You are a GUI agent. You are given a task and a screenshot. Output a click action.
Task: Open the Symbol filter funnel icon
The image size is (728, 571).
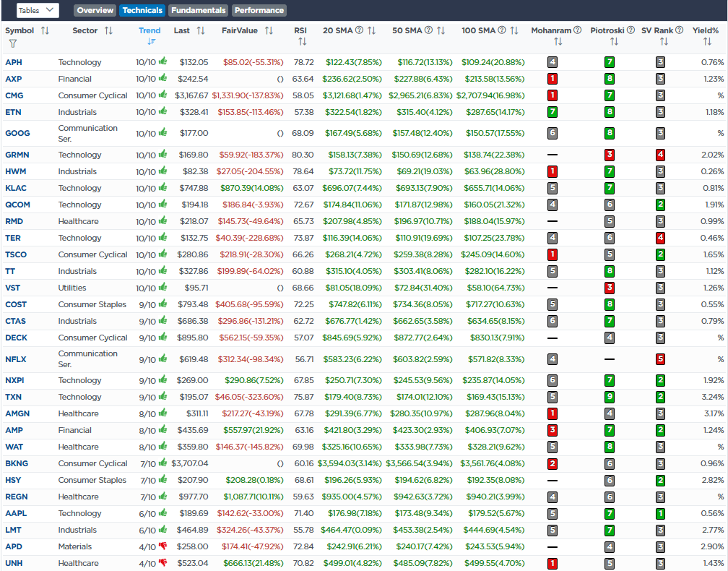13,43
